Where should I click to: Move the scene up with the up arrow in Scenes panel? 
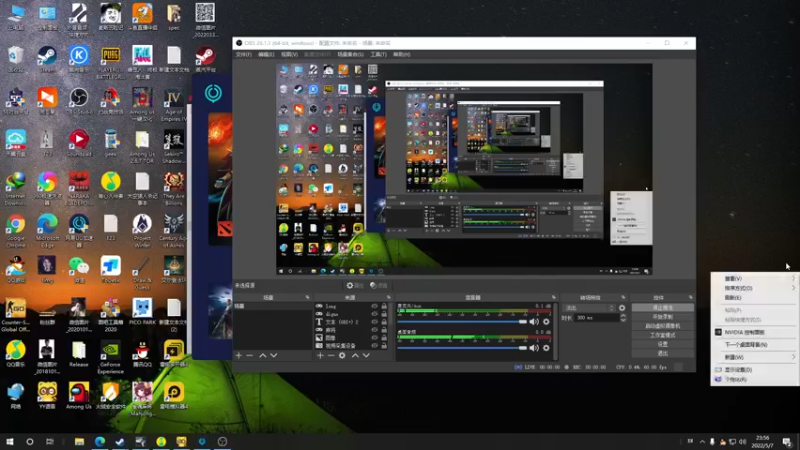tap(263, 355)
